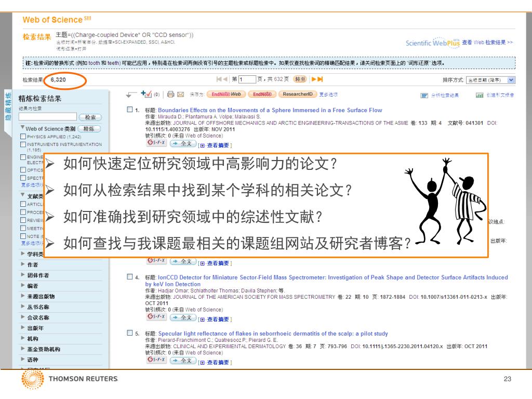Click the SFX icon under result 5
Image resolution: width=532 pixels, height=399 pixels.
coord(157,360)
